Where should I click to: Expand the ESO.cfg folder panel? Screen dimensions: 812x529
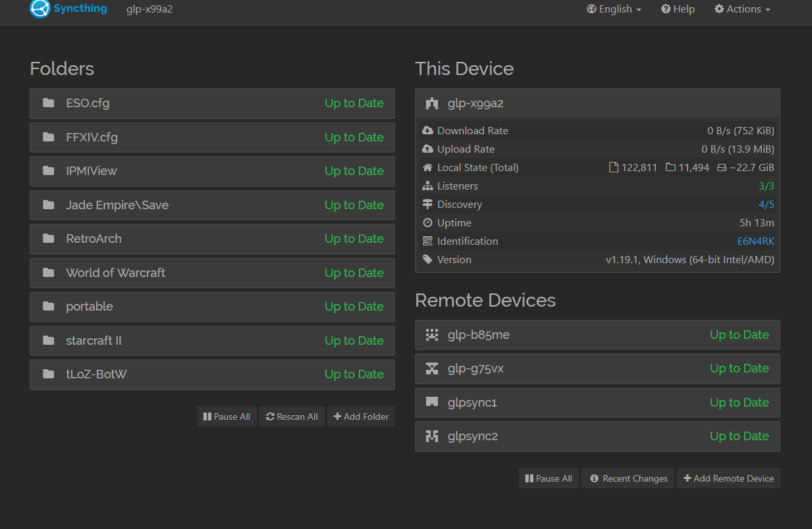coord(212,103)
